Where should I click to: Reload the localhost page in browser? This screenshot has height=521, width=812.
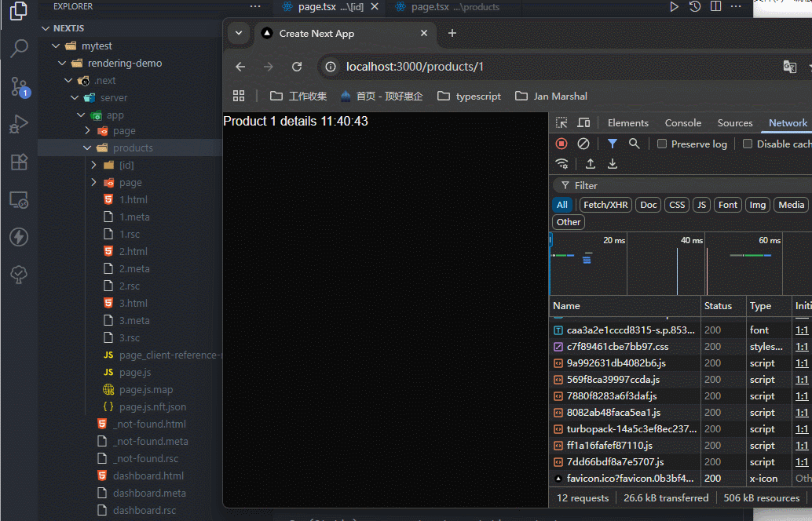point(297,67)
